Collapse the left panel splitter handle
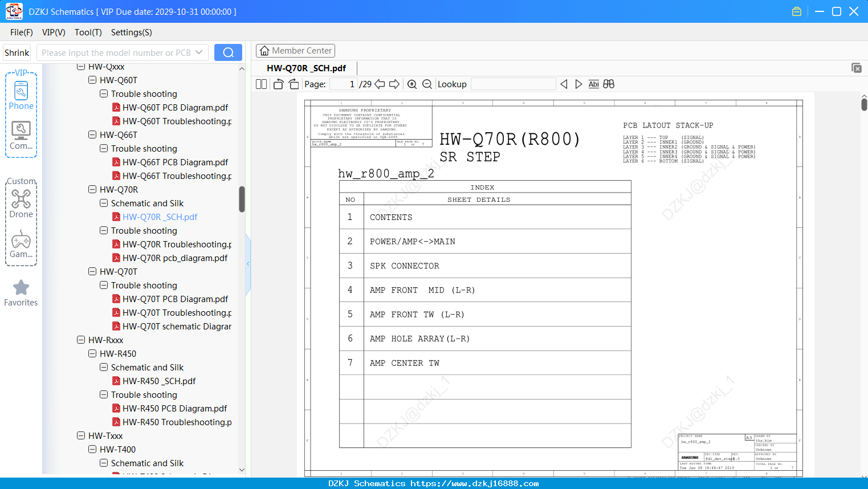868x489 pixels. (248, 264)
